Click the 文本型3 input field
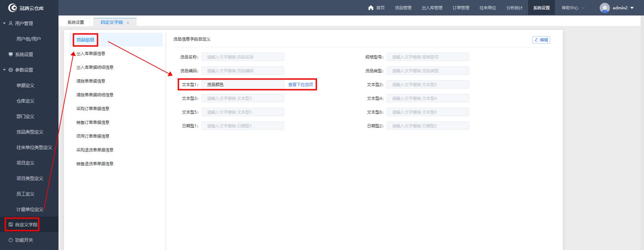644x250 pixels. (243, 98)
